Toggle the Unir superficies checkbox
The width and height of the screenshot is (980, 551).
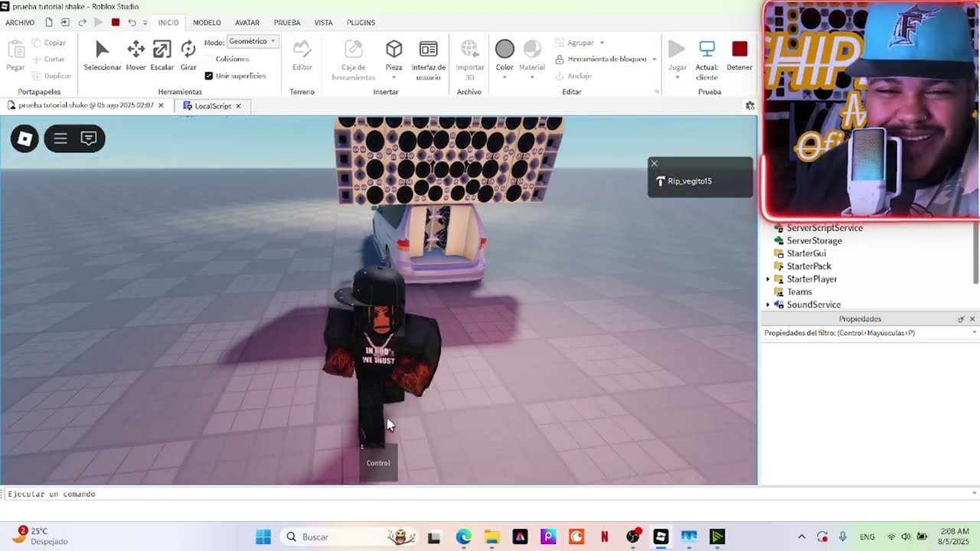click(209, 76)
